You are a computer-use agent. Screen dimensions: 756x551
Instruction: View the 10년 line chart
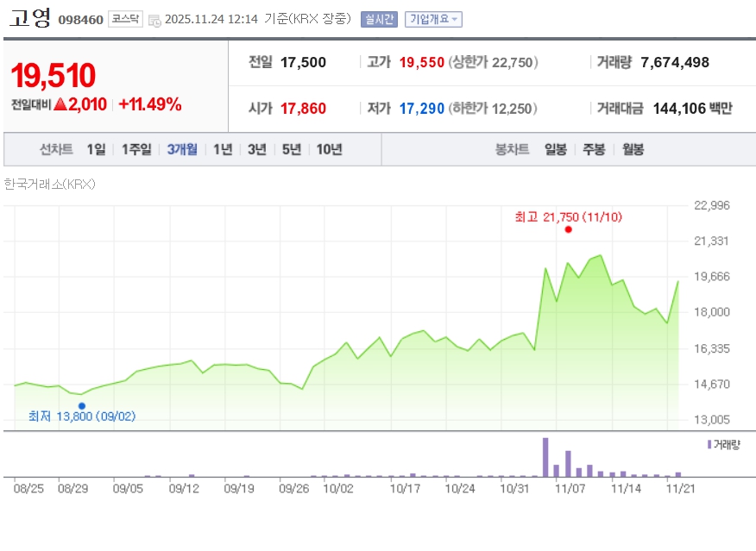pyautogui.click(x=329, y=149)
